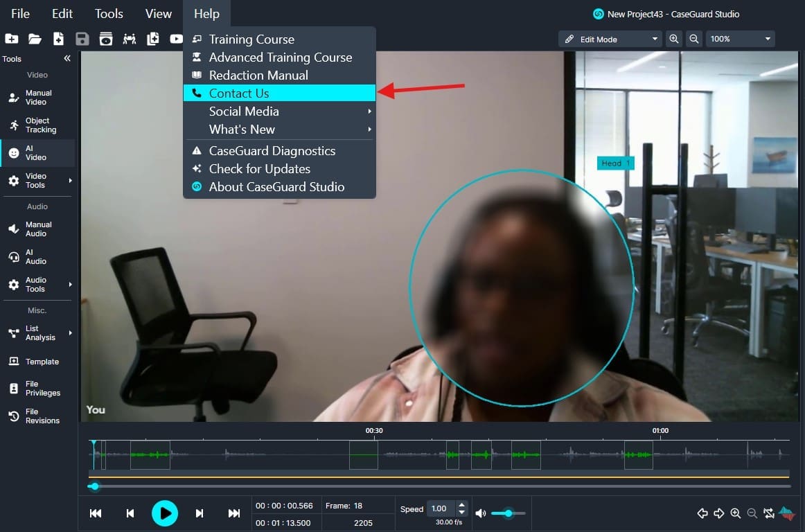Adjust the volume slider

[508, 513]
